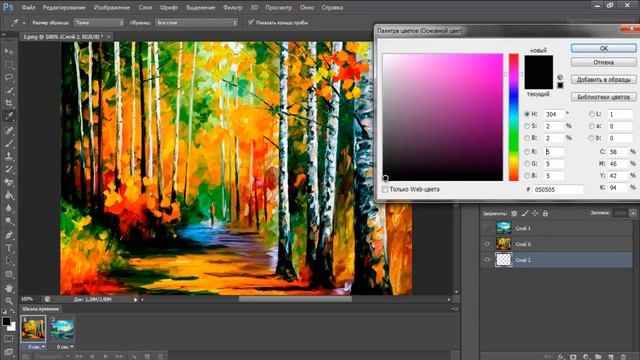
Task: Swap foreground and background colors
Action: tap(13, 311)
